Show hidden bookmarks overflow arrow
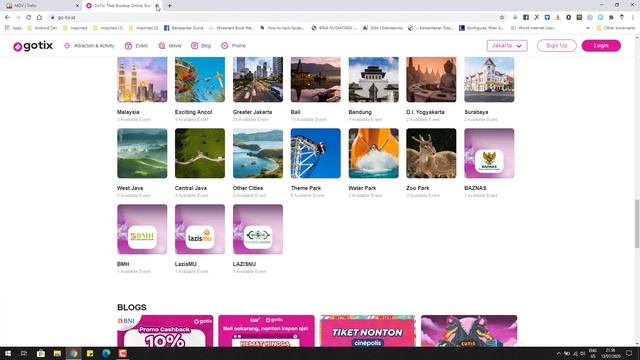This screenshot has height=360, width=640. [x=588, y=28]
